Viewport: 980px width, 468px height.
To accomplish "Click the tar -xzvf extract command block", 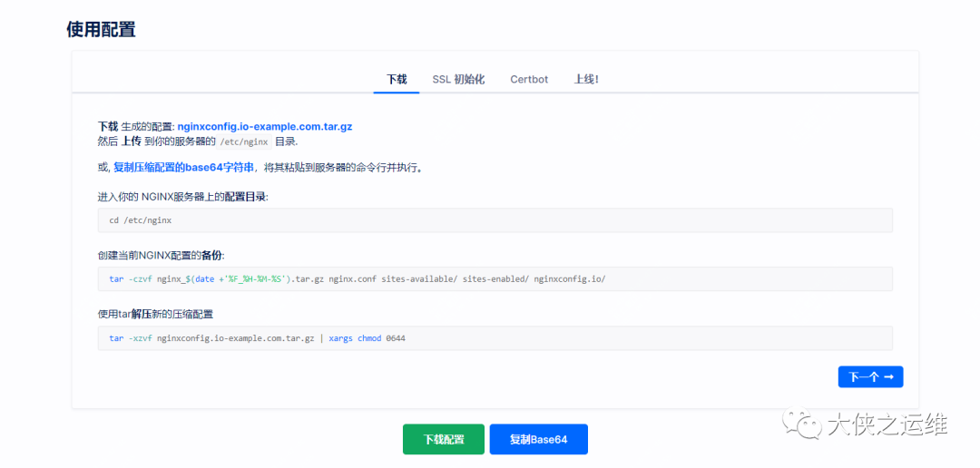I will (x=495, y=338).
